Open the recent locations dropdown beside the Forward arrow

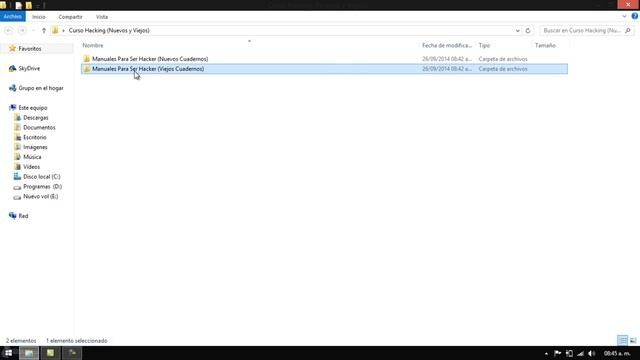[33, 31]
